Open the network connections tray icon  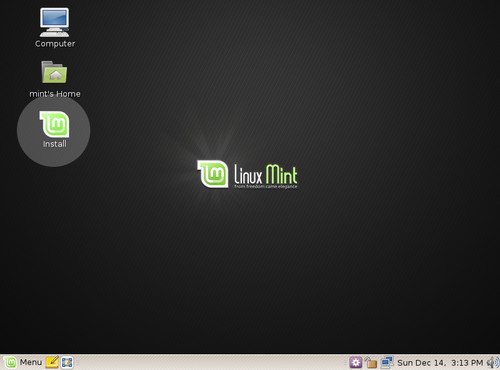click(387, 362)
